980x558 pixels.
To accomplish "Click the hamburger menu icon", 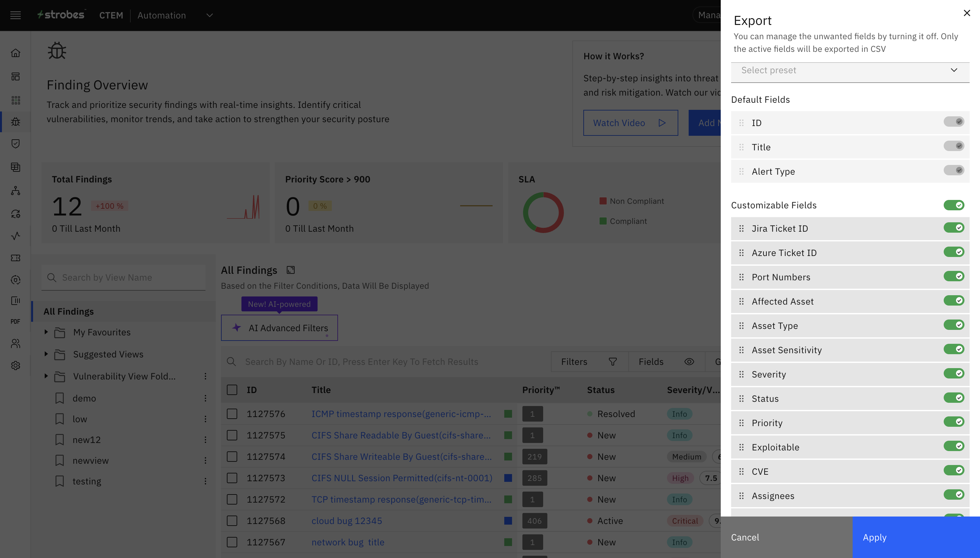I will point(15,15).
